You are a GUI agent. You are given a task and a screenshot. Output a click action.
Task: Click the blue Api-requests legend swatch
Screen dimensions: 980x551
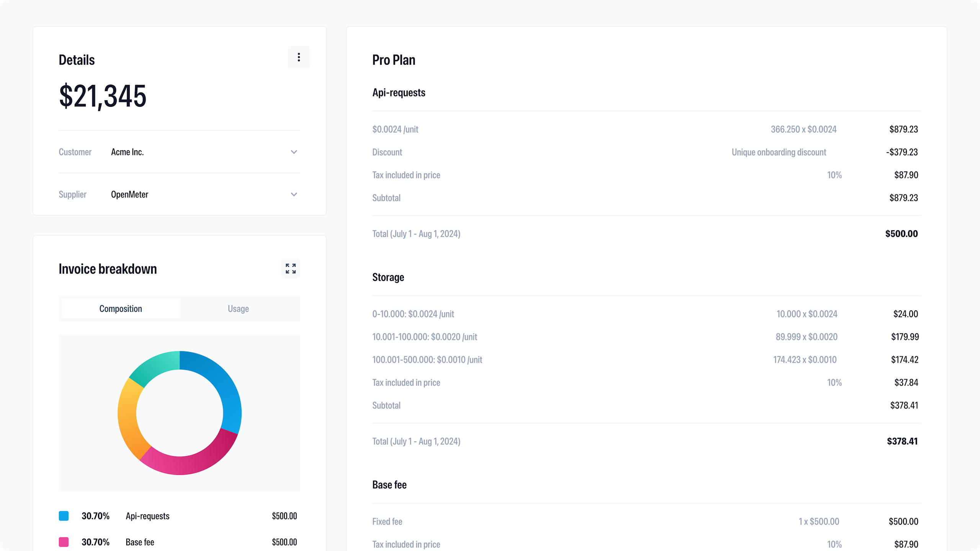[64, 516]
